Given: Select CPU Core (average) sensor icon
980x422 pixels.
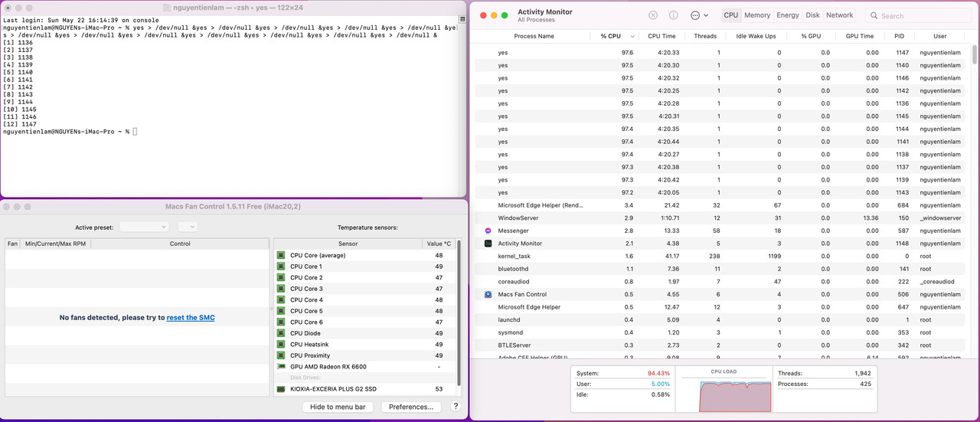Looking at the screenshot, I should coord(280,255).
